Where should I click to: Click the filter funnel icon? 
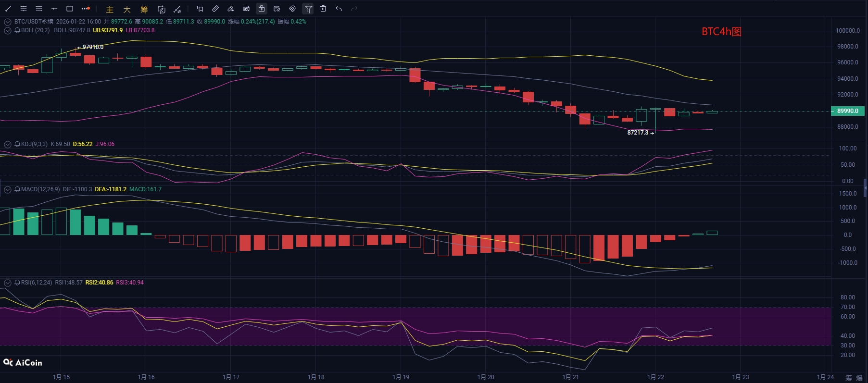tap(308, 9)
